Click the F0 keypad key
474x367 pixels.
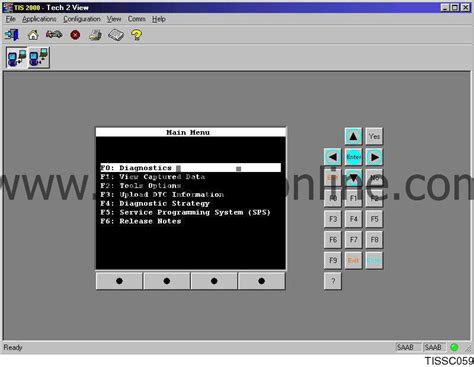[333, 198]
